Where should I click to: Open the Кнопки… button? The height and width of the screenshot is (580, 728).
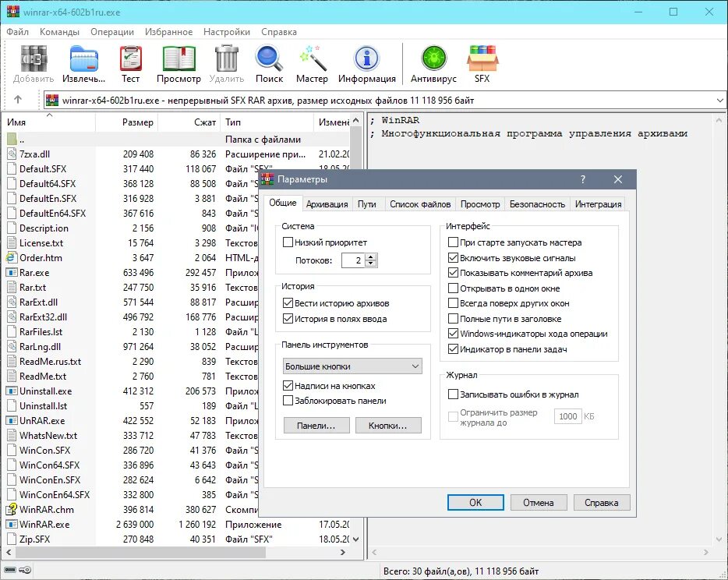point(388,426)
